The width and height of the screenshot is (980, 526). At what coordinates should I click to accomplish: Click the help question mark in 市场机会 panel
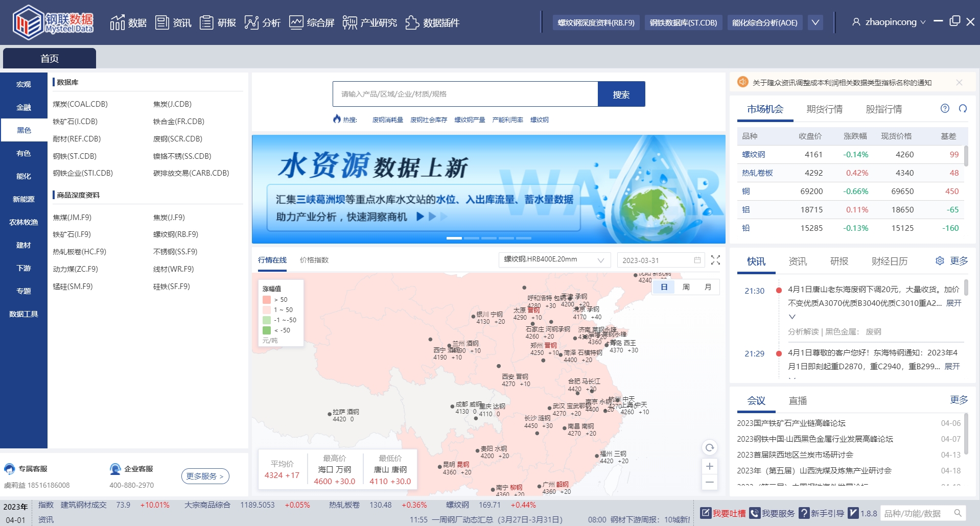point(945,108)
